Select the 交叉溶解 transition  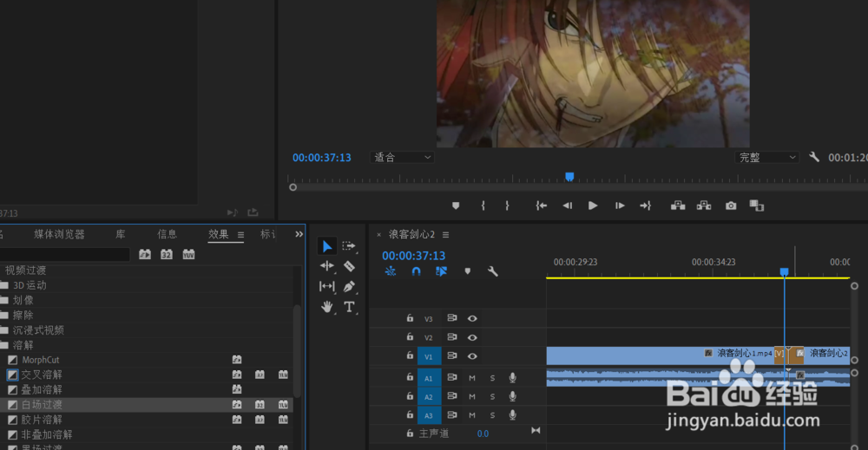42,375
